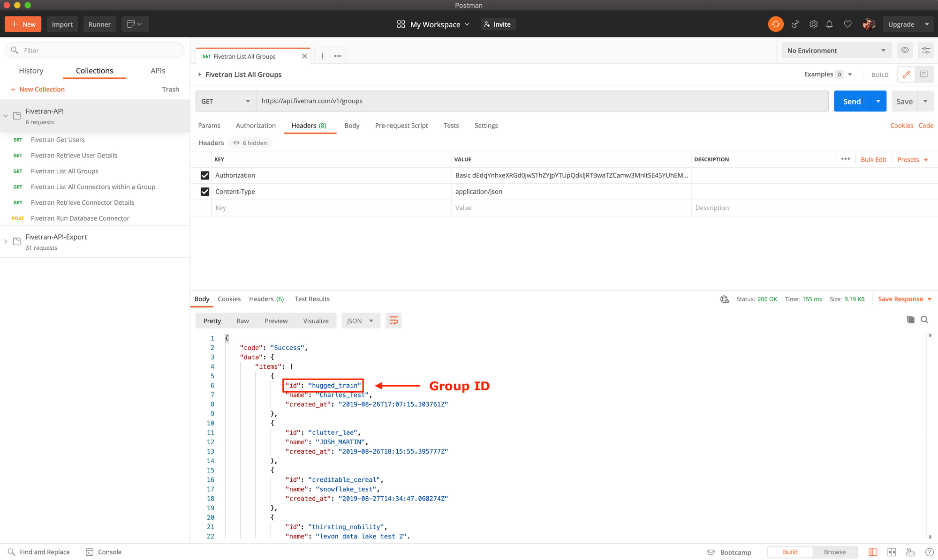Open the notifications bell icon
The height and width of the screenshot is (560, 938).
[x=830, y=24]
